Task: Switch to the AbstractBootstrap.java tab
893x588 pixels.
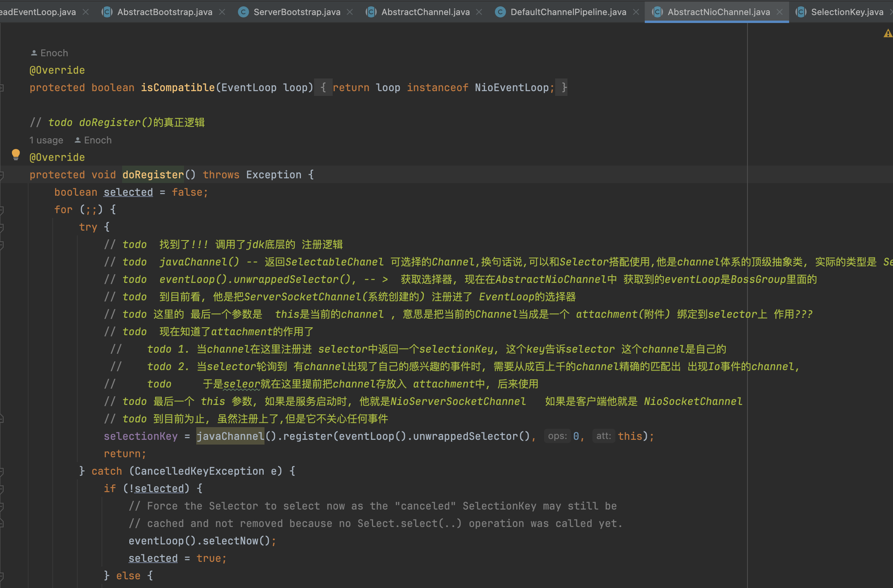Action: pos(165,12)
